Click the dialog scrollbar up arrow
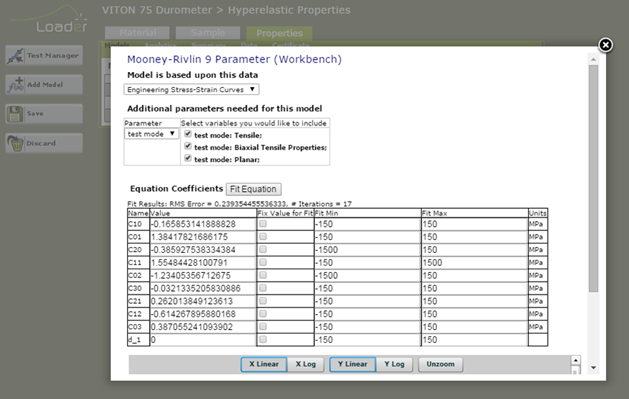The width and height of the screenshot is (629, 399). (x=593, y=60)
